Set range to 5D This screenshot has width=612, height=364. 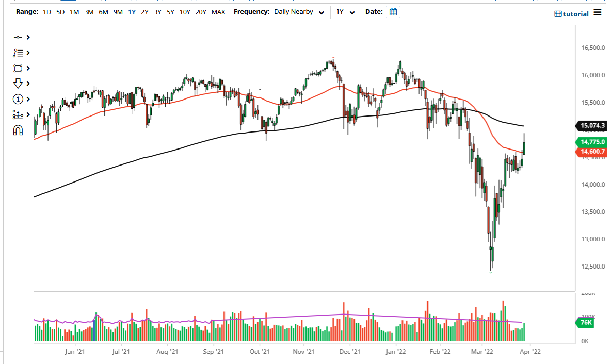pyautogui.click(x=60, y=12)
